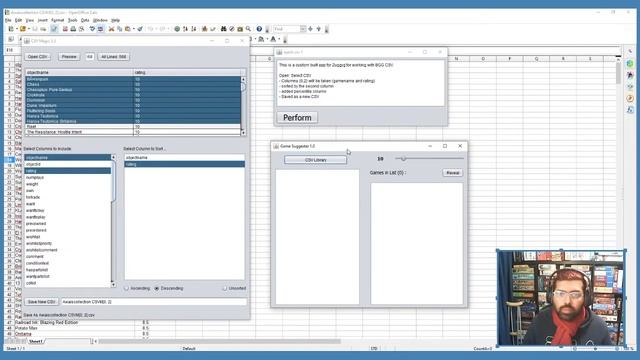This screenshot has width=640, height=360.
Task: Open the Window menu in Calc
Action: click(100, 20)
